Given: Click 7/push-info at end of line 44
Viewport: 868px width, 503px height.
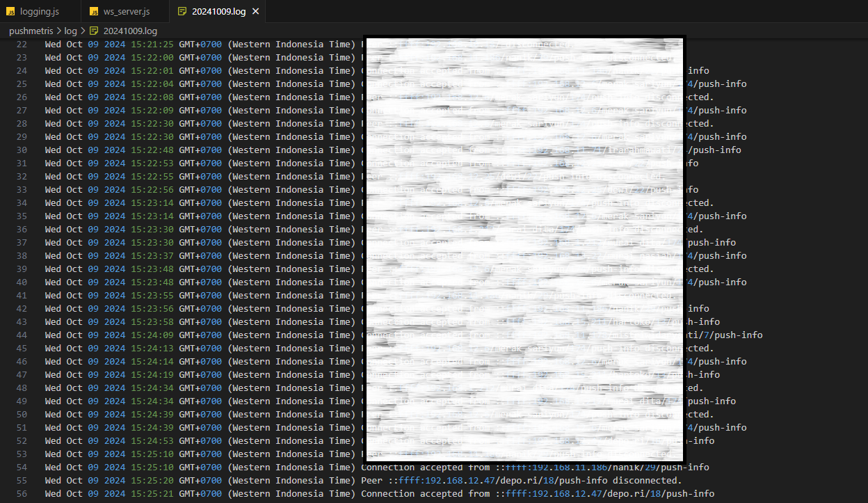Looking at the screenshot, I should pyautogui.click(x=733, y=335).
